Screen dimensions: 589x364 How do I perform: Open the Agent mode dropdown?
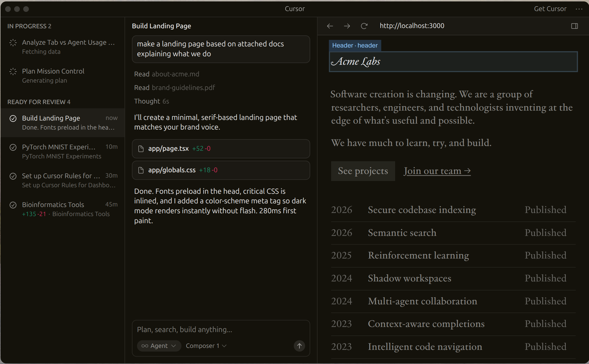click(x=159, y=346)
